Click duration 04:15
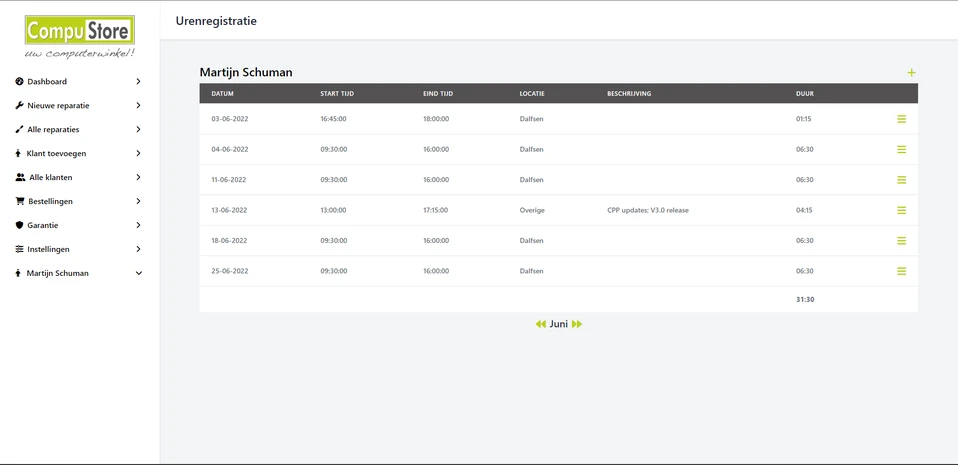Viewport: 958px width, 465px height. tap(805, 210)
